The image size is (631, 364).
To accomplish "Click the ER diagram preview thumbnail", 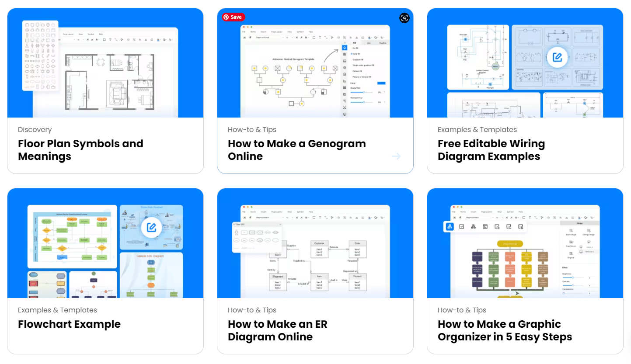I will pyautogui.click(x=315, y=249).
